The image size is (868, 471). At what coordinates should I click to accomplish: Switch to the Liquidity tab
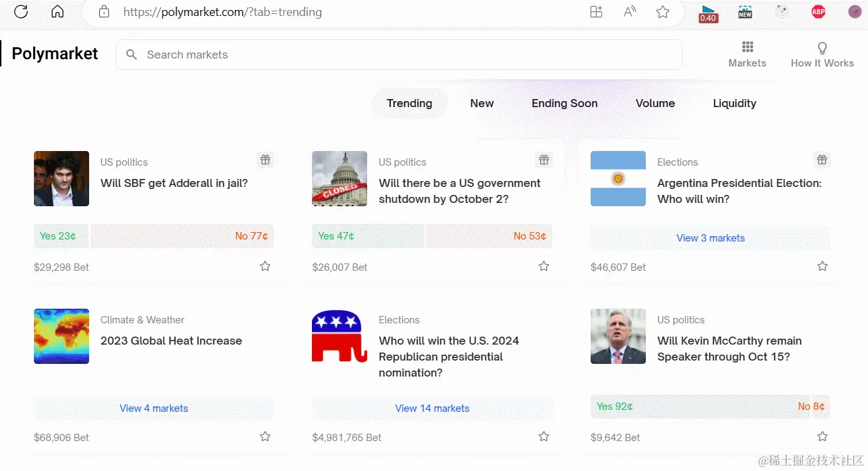(734, 103)
